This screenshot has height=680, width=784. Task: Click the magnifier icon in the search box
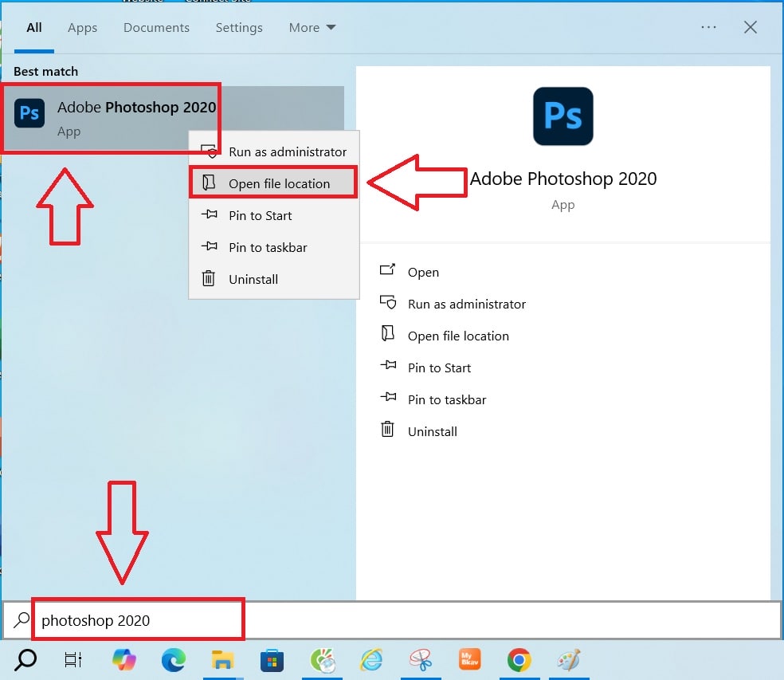click(x=21, y=620)
